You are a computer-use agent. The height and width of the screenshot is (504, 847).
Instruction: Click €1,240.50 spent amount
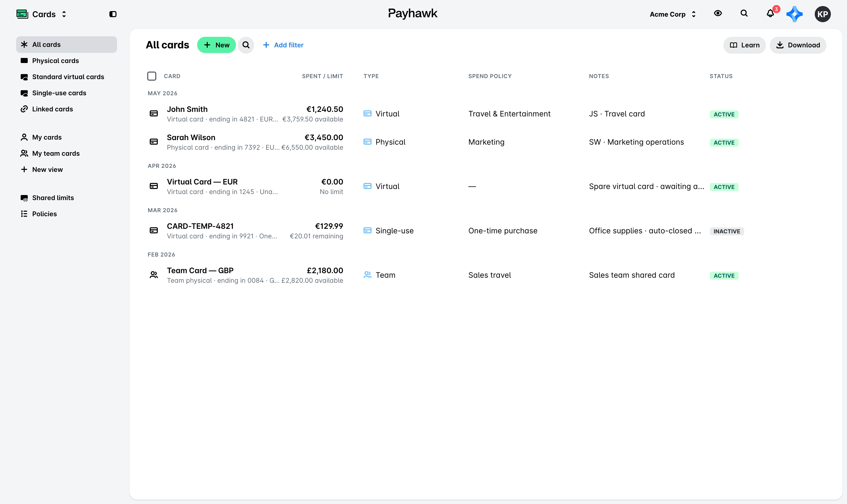click(x=324, y=109)
